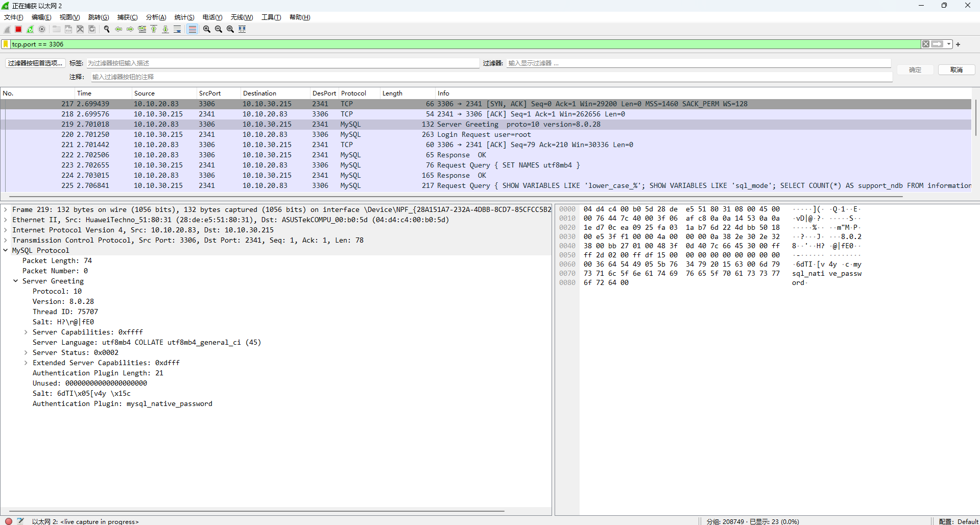Clear the display filter with the X button
980x525 pixels.
[x=925, y=44]
